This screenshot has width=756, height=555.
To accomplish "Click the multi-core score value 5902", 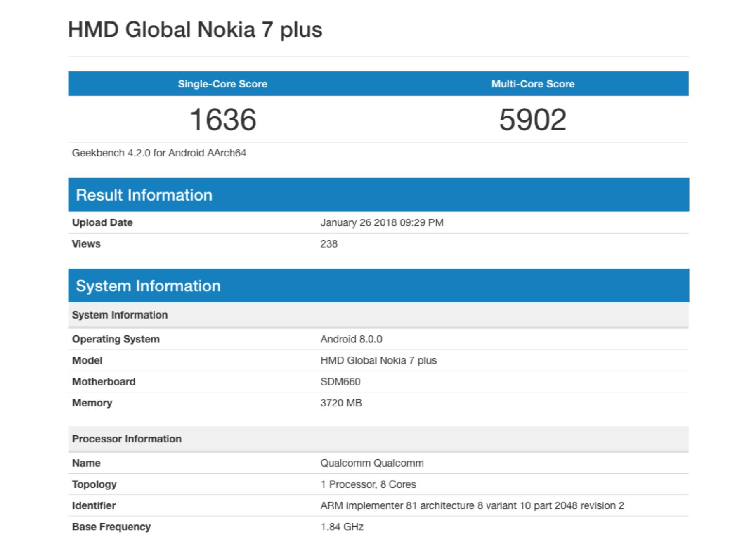I will point(533,120).
